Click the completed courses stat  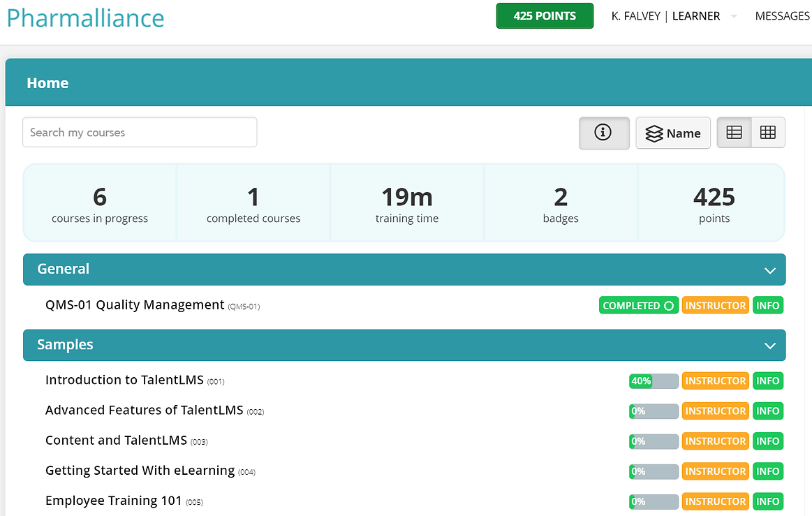tap(253, 203)
